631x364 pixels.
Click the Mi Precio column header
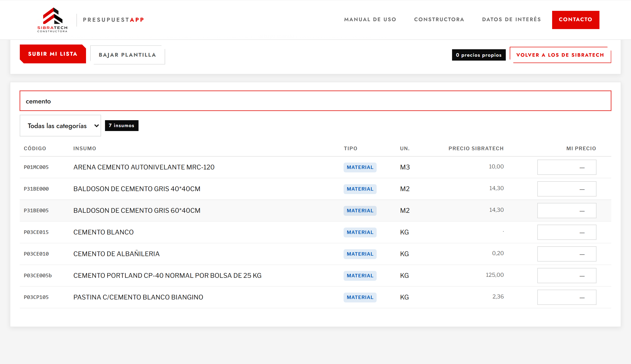tap(581, 149)
